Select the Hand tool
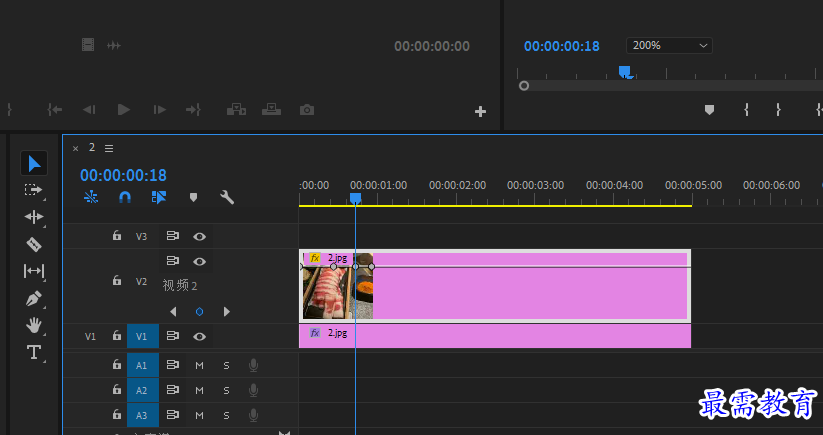Image resolution: width=823 pixels, height=435 pixels. pyautogui.click(x=34, y=325)
